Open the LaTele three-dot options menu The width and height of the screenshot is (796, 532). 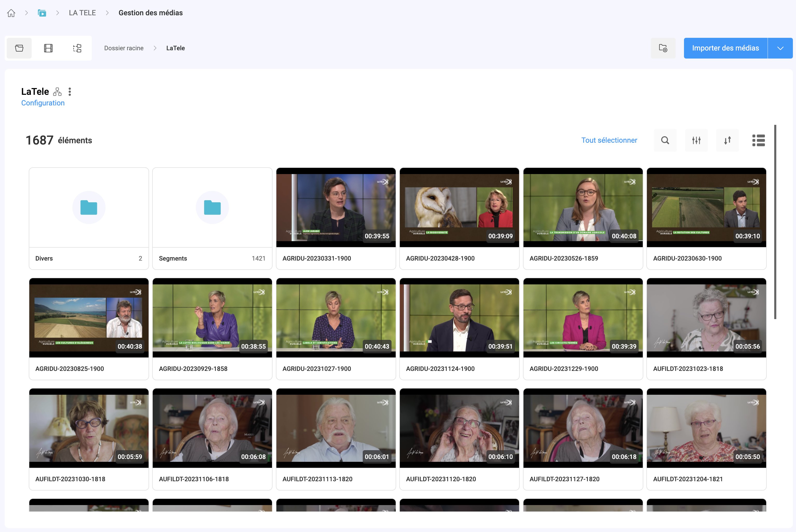(x=69, y=92)
